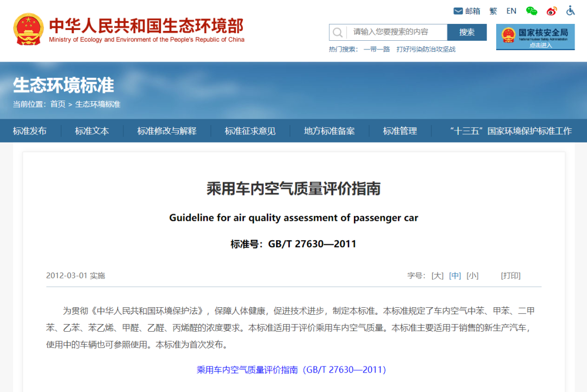Click the [打印] print link
Image resolution: width=587 pixels, height=392 pixels.
point(510,276)
